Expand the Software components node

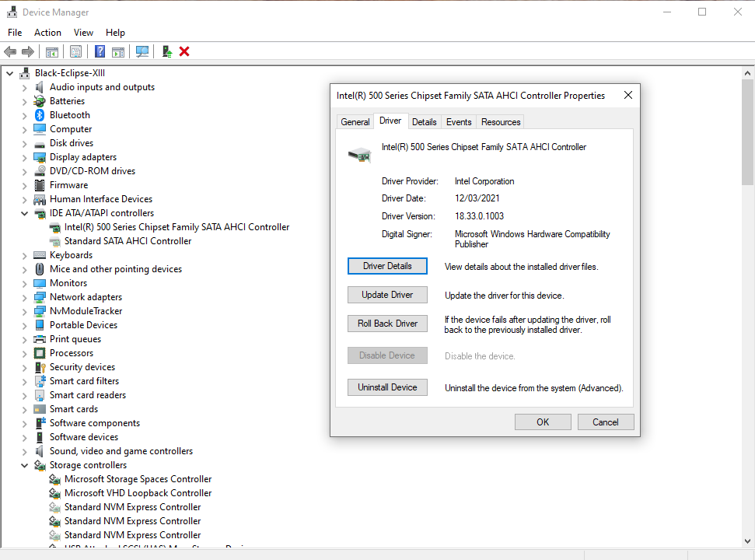(x=24, y=424)
